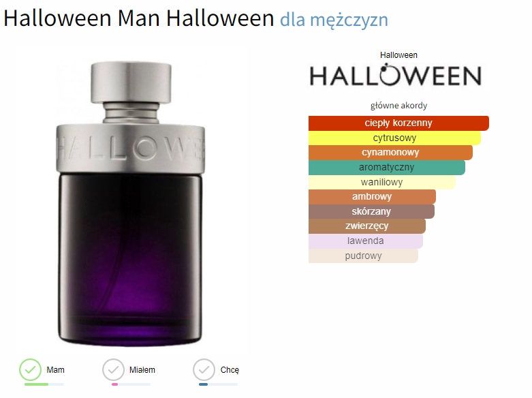The image size is (532, 398).
Task: Select the 'ambrowy' accord bar
Action: [372, 197]
